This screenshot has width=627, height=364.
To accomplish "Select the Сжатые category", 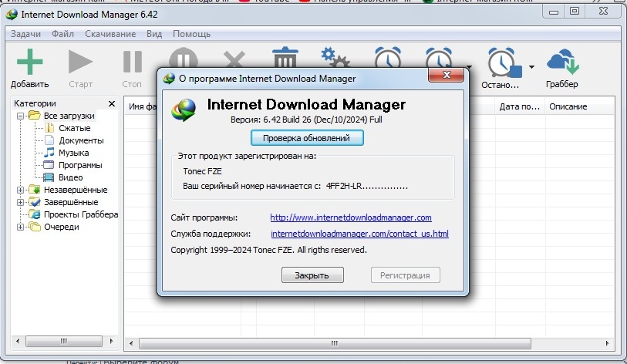I will pyautogui.click(x=74, y=128).
